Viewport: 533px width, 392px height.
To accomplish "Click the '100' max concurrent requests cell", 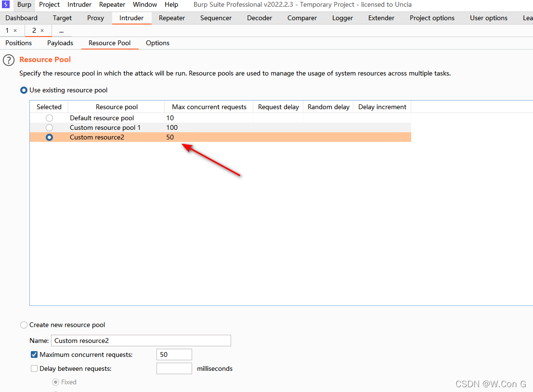I will point(208,128).
